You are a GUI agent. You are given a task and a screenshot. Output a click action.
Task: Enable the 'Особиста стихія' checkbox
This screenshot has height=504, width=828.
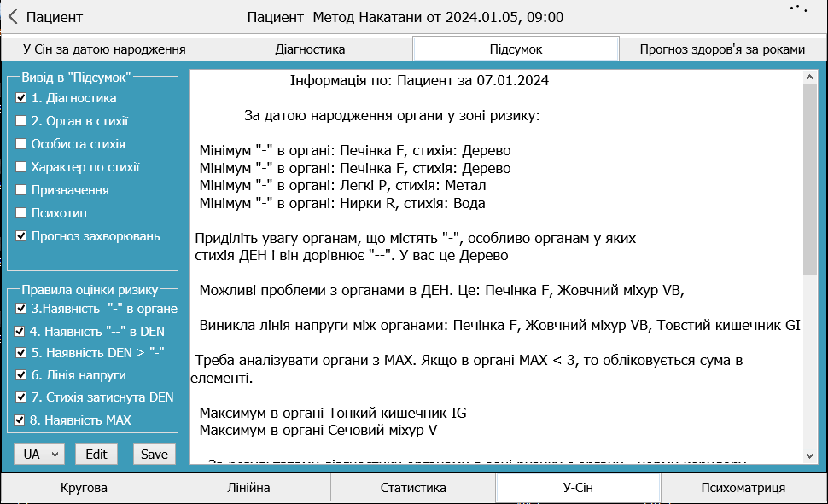21,144
